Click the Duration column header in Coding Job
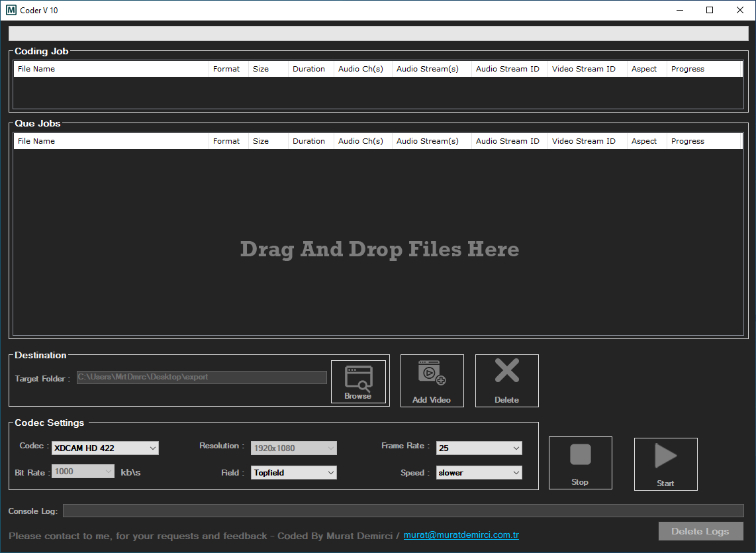756x553 pixels. point(308,68)
